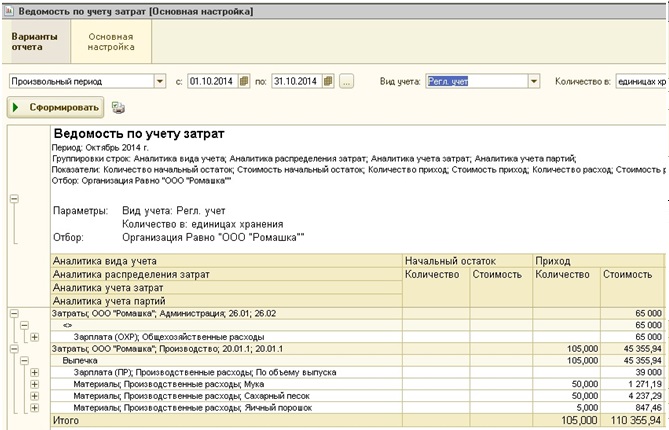Click the Аналитика учета партий header

pos(227,301)
